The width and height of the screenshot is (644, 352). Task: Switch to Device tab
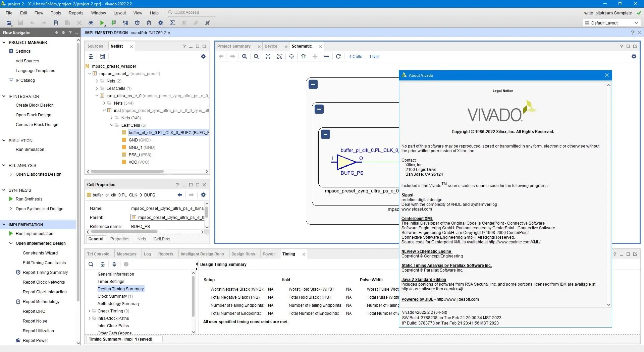271,46
